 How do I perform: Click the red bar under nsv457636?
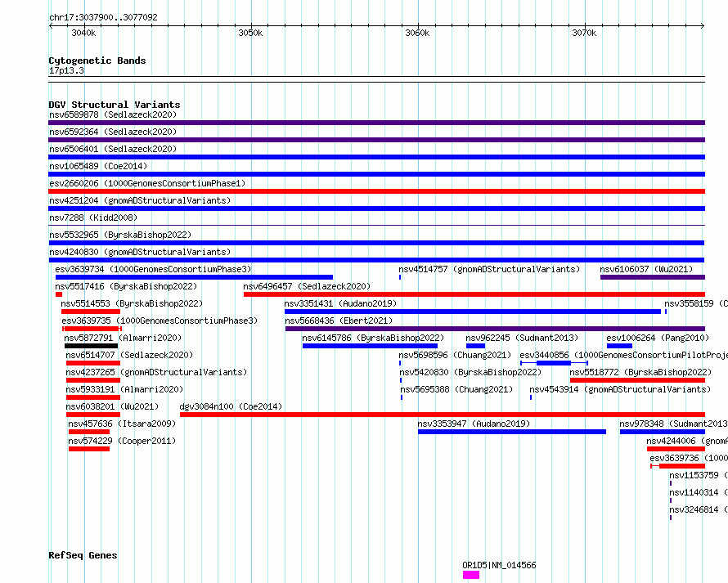point(89,432)
